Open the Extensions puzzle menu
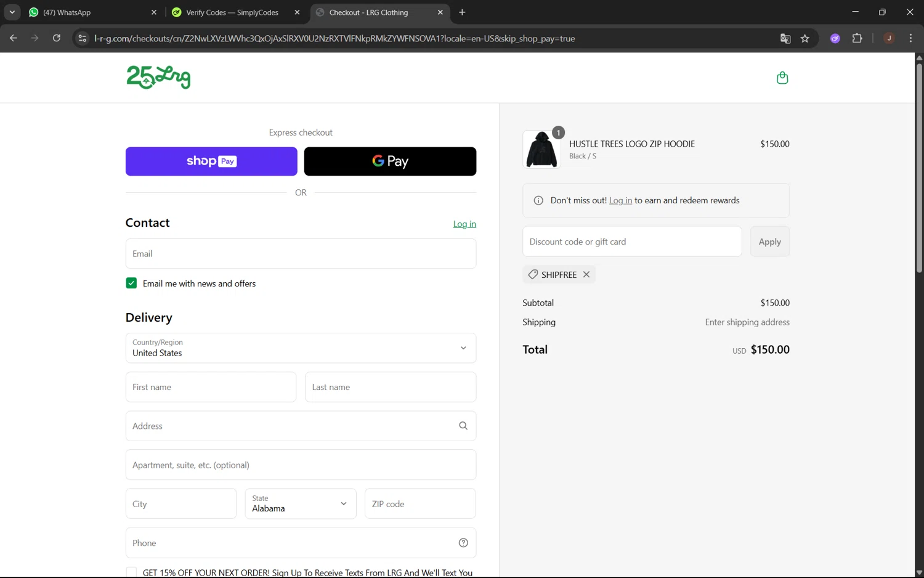 point(857,38)
